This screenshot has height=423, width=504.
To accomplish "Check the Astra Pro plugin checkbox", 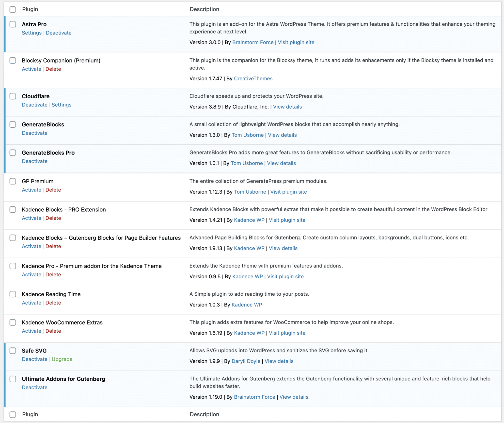I will 13,24.
